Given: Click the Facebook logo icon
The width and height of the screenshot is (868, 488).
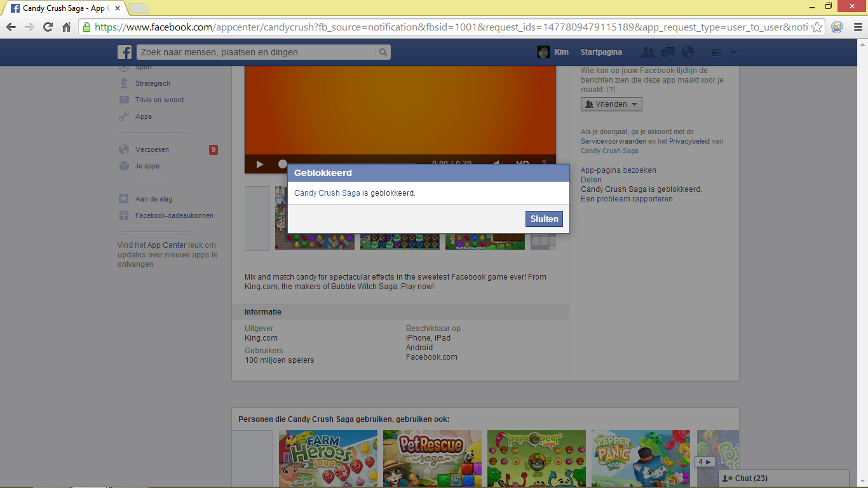Looking at the screenshot, I should [125, 52].
